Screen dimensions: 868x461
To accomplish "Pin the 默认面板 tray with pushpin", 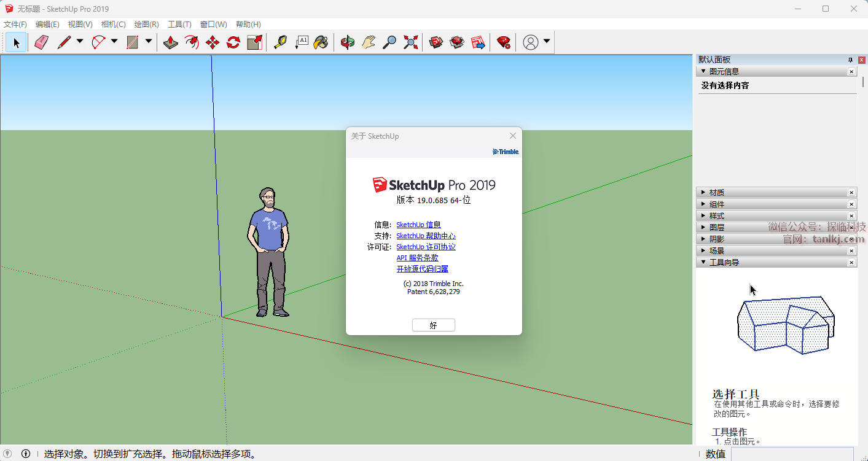I will [850, 60].
